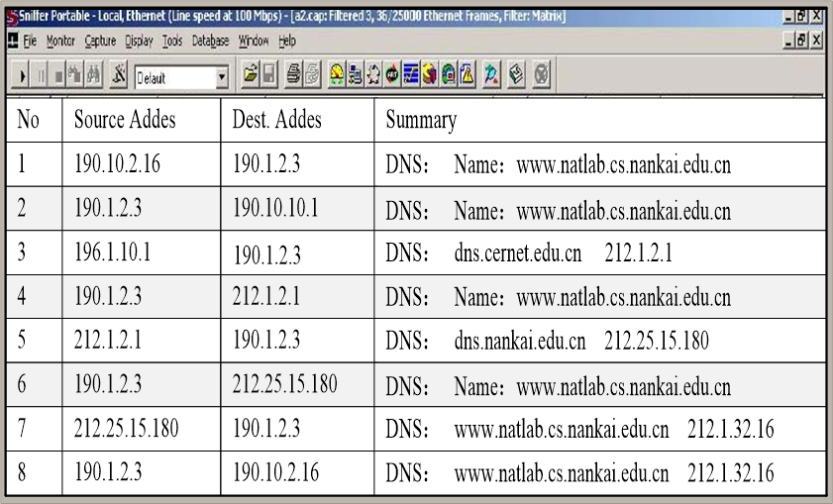The width and height of the screenshot is (833, 504).
Task: Select source 212.25.15.180 in row 7
Action: 126,428
